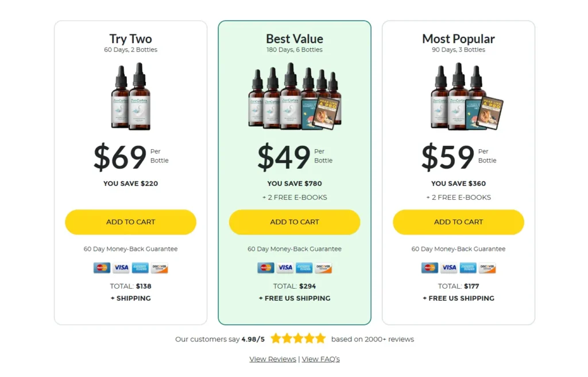Click the American Express icon in Best Value column

click(x=304, y=268)
